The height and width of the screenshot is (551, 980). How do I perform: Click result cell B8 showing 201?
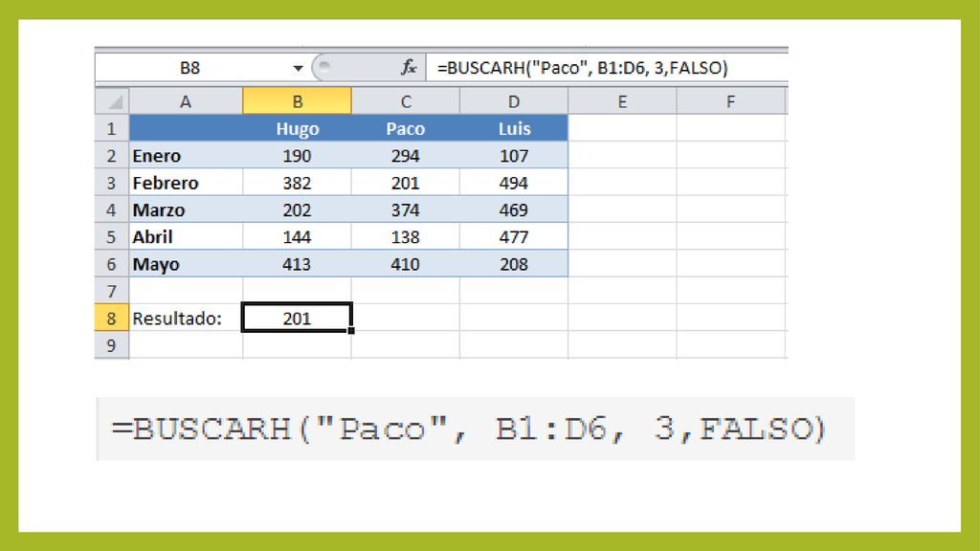coord(297,318)
